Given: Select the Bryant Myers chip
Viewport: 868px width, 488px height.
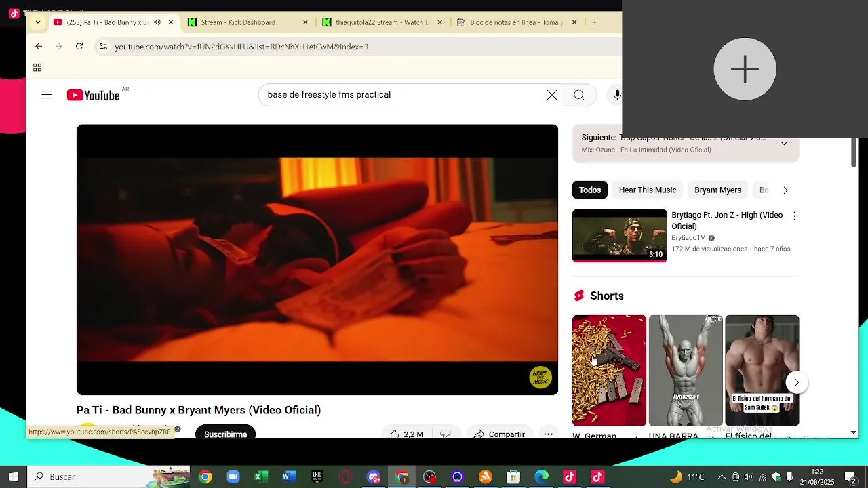Looking at the screenshot, I should tap(717, 190).
